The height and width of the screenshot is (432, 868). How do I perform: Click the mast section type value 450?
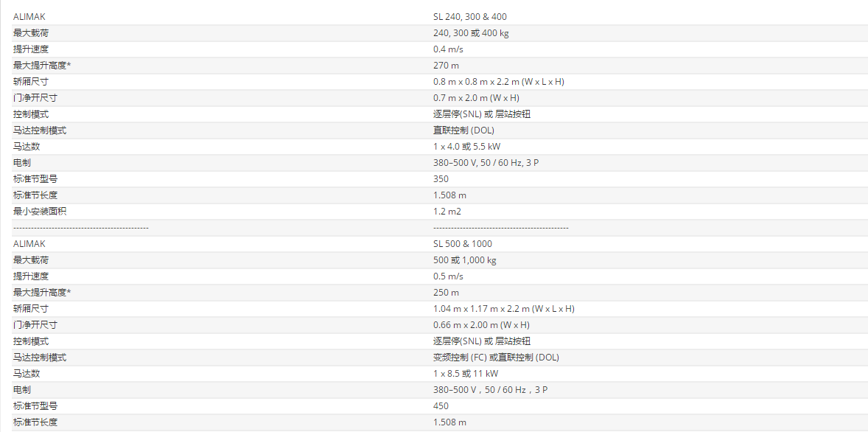click(x=441, y=406)
